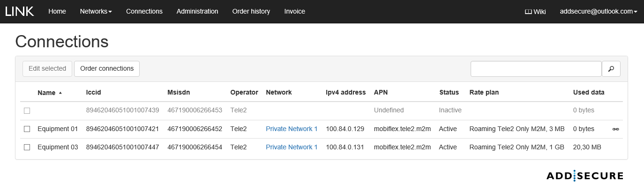Click the Edit selected button
The width and height of the screenshot is (644, 191).
tap(47, 69)
